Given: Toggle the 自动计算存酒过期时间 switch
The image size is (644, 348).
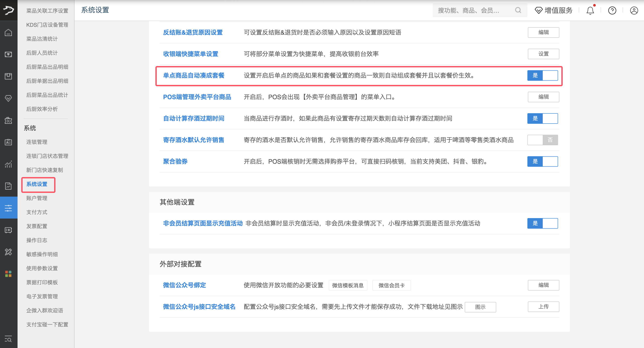Looking at the screenshot, I should pyautogui.click(x=543, y=118).
